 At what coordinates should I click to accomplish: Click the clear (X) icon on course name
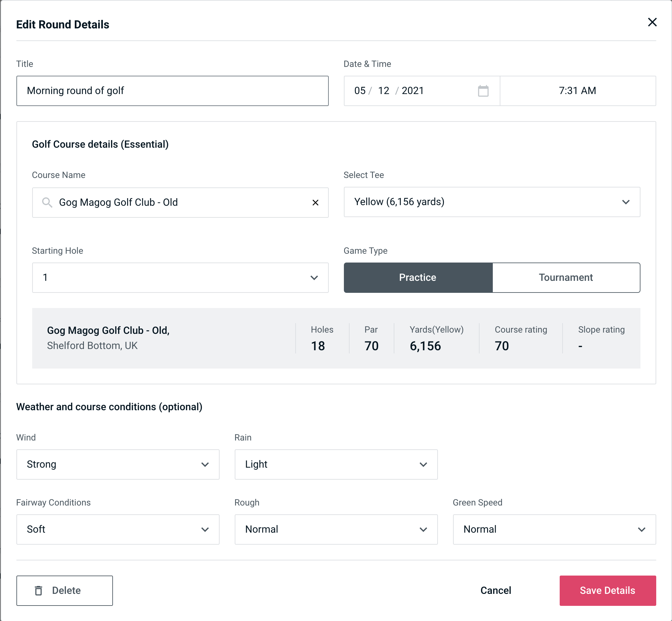[x=315, y=203]
